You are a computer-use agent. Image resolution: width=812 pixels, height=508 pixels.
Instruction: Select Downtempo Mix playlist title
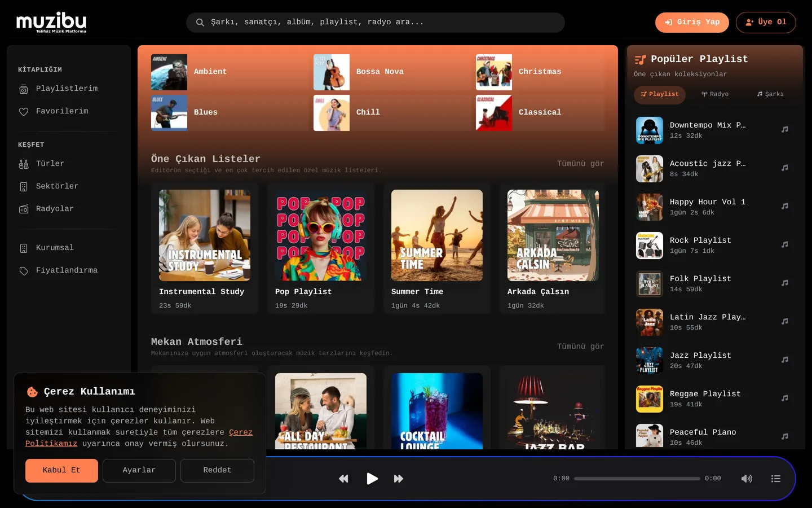click(708, 125)
